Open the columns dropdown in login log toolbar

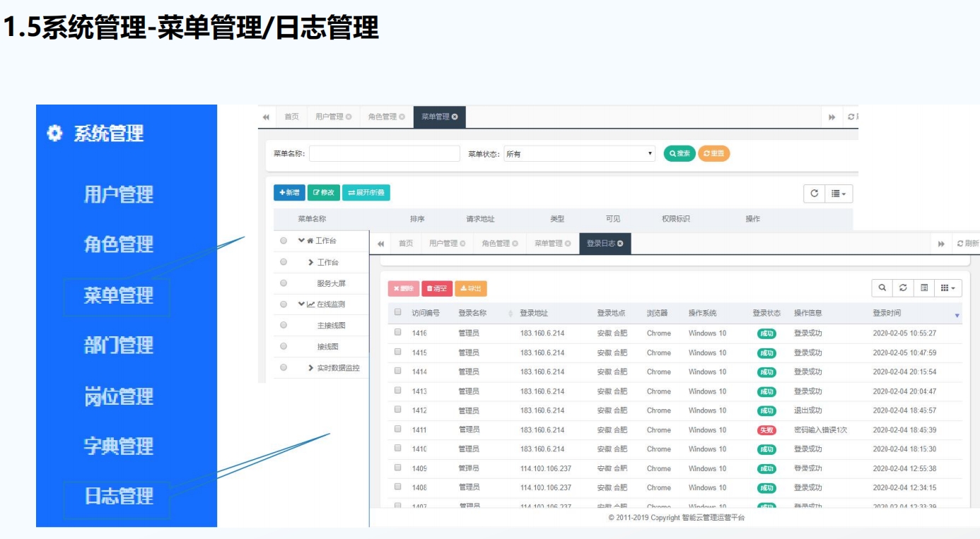pyautogui.click(x=948, y=288)
